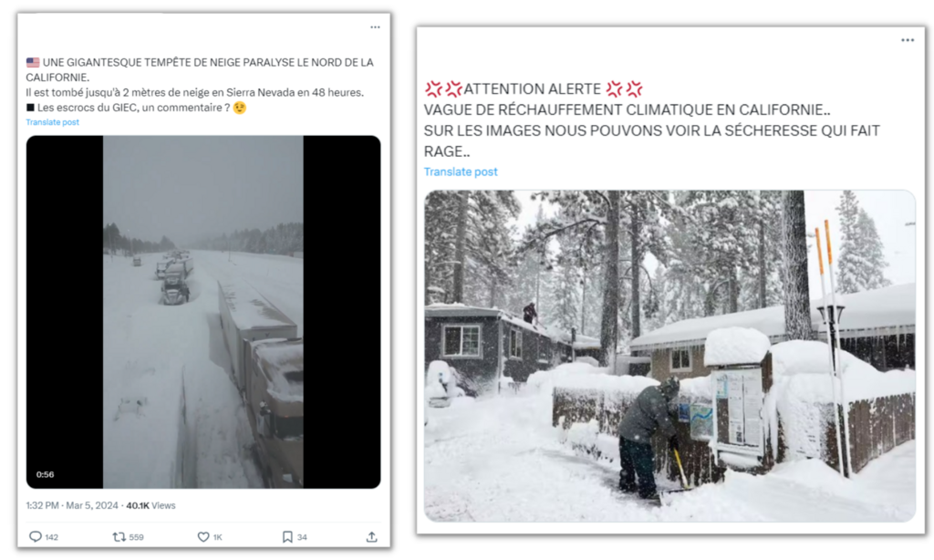Translate the snowstorm video post
The width and height of the screenshot is (934, 560).
pos(52,122)
